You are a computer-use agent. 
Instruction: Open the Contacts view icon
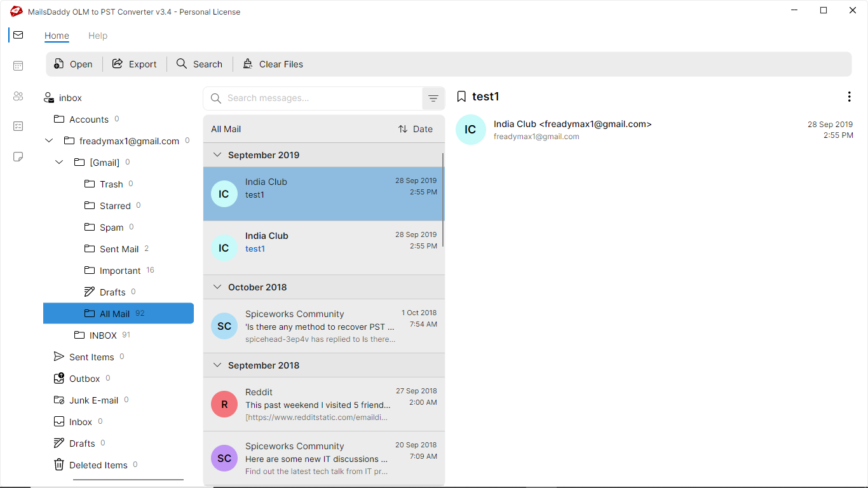pos(18,96)
